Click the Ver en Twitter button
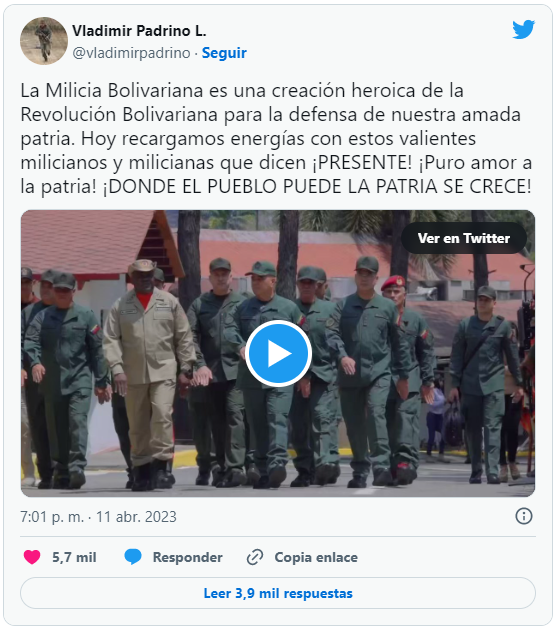 [x=464, y=238]
